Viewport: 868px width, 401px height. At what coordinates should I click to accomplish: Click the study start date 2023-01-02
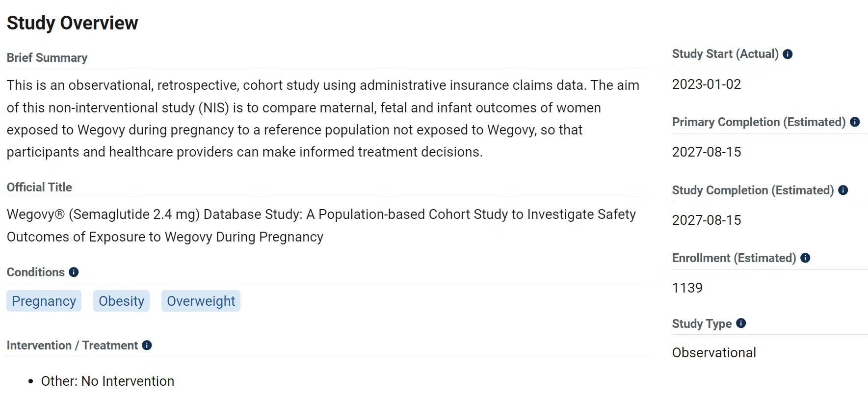pos(706,84)
